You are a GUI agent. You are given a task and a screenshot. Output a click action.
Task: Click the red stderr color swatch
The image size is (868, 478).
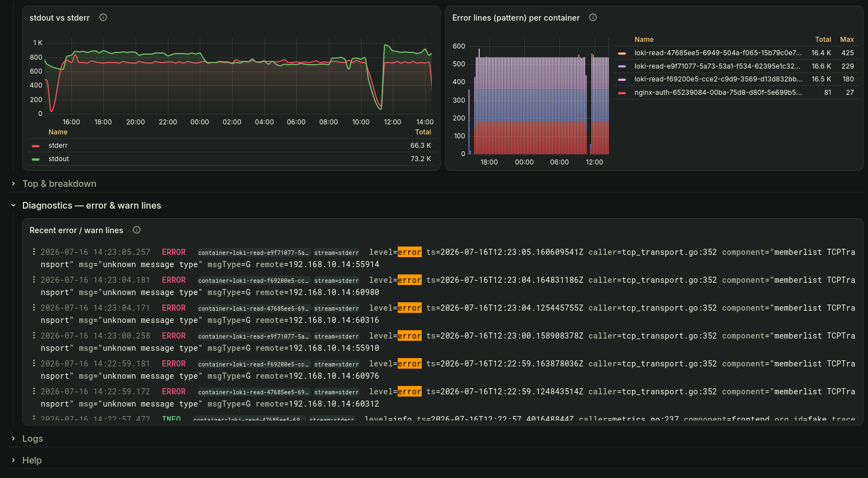click(x=36, y=146)
